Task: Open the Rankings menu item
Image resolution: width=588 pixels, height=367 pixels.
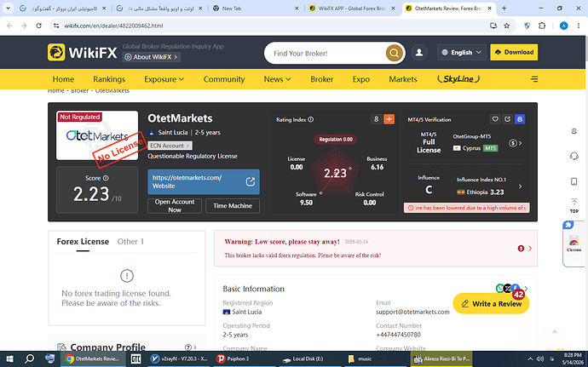Action: [109, 79]
